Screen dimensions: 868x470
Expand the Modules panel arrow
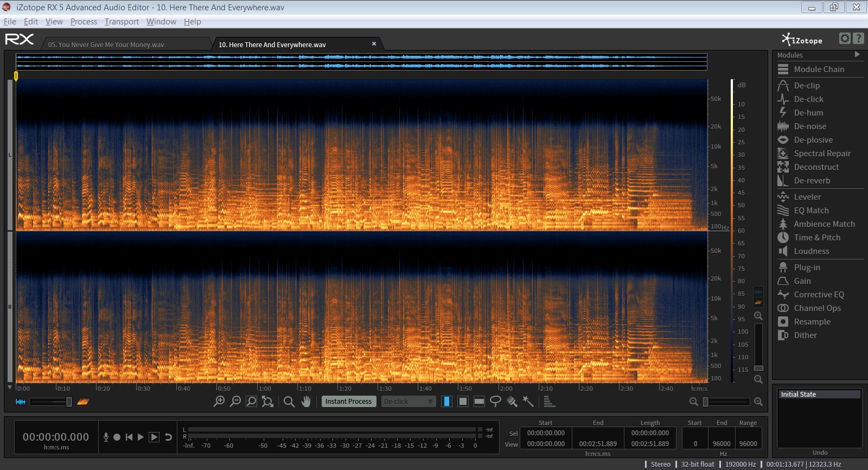tap(857, 54)
